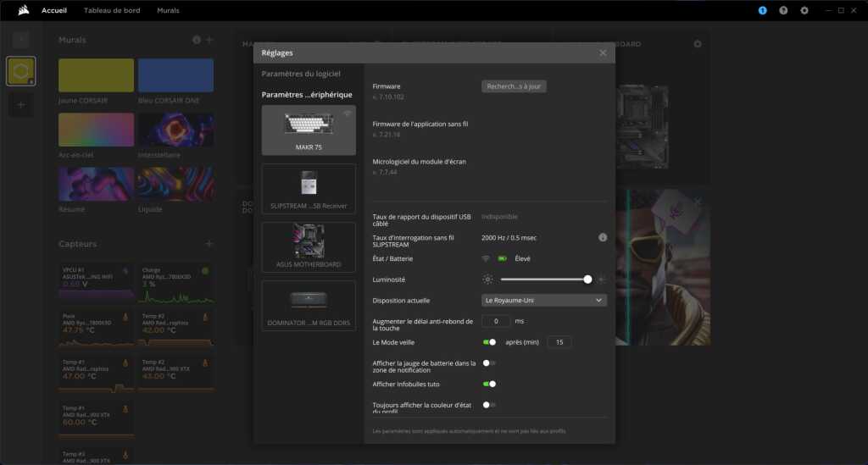Screen dimensions: 868x465
Task: Click the info icon for SLIPSTREAM polling rate
Action: point(603,237)
